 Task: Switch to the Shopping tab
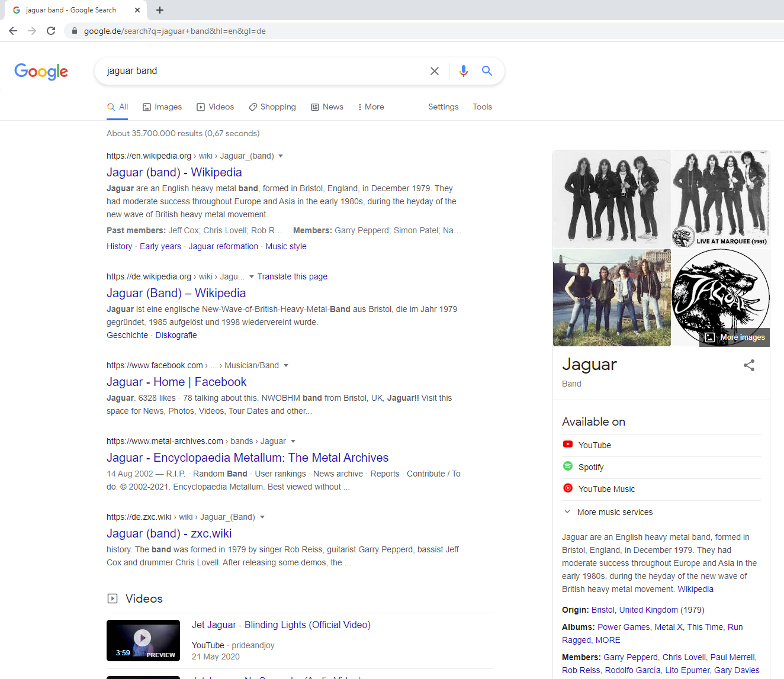pyautogui.click(x=272, y=107)
